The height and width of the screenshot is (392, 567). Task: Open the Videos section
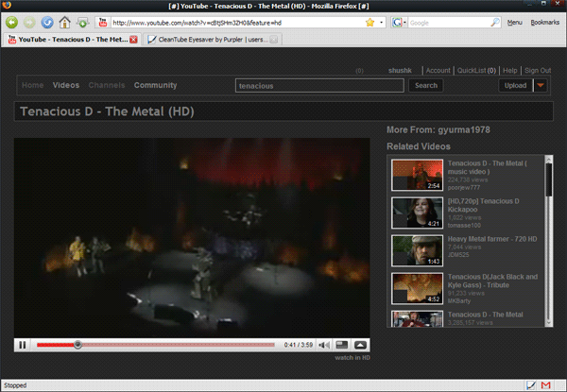tap(66, 85)
